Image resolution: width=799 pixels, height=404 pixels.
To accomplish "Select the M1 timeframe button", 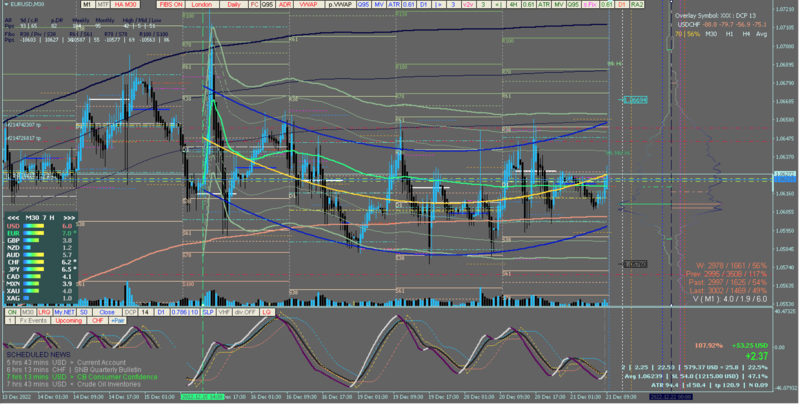I will (x=88, y=5).
